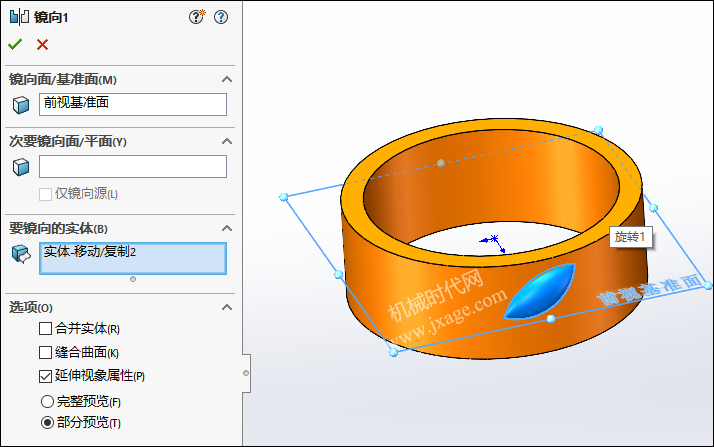Click the 镜向1 mirror feature icon
The height and width of the screenshot is (447, 714).
(19, 17)
